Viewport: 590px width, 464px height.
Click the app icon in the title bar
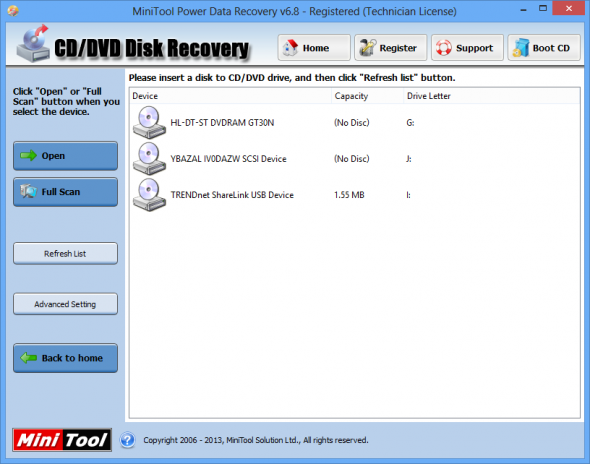(13, 11)
